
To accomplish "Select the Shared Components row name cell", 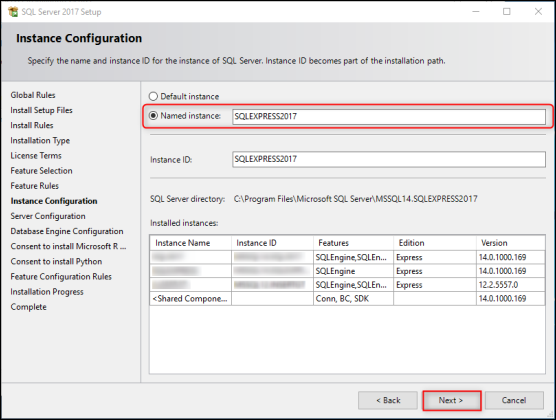I will [191, 299].
